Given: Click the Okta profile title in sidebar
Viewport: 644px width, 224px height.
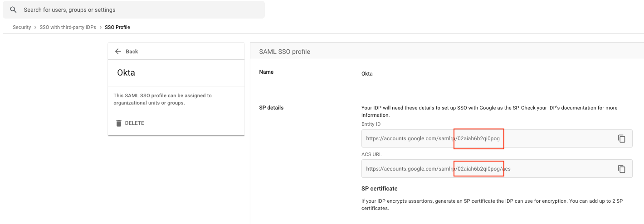Looking at the screenshot, I should coord(126,72).
